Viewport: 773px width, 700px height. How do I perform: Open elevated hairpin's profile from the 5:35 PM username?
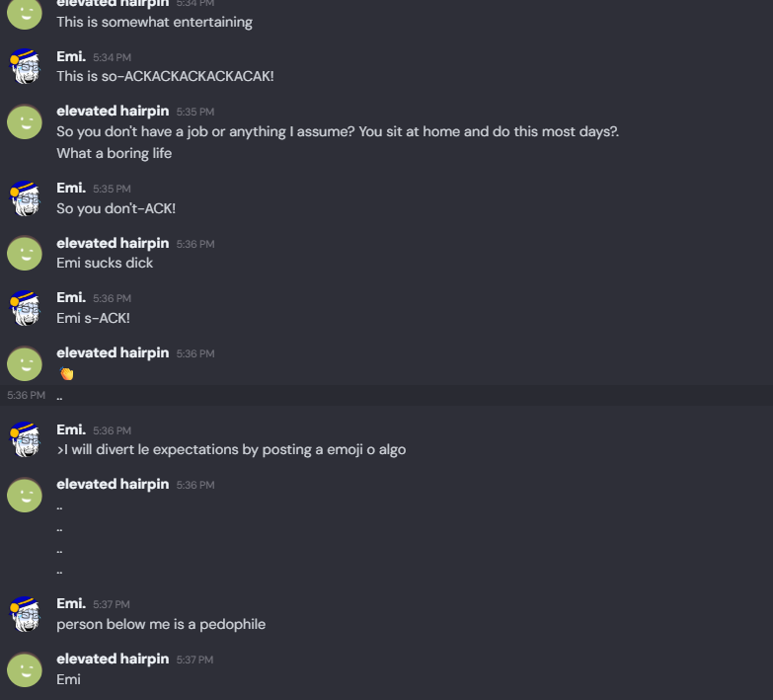coord(113,111)
